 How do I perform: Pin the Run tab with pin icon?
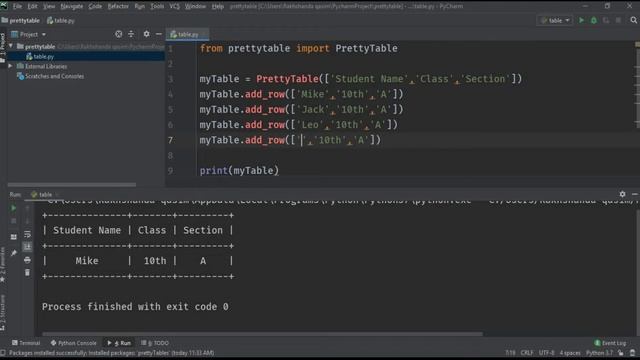13,253
